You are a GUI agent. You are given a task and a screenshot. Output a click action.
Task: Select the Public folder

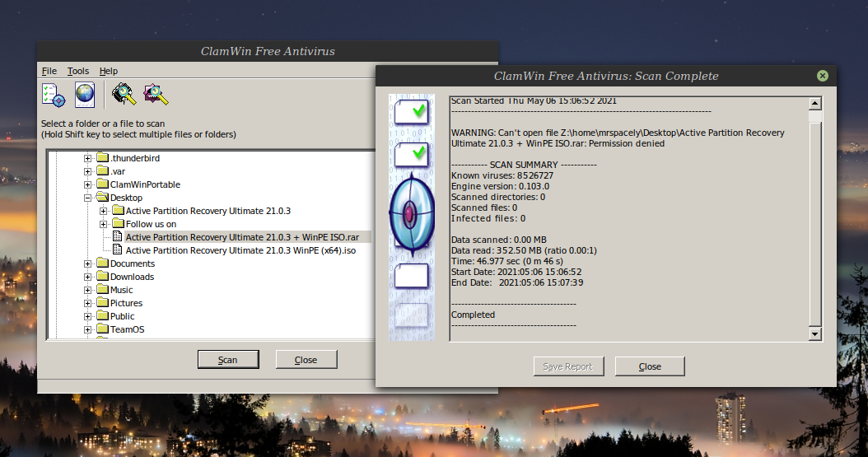point(123,316)
